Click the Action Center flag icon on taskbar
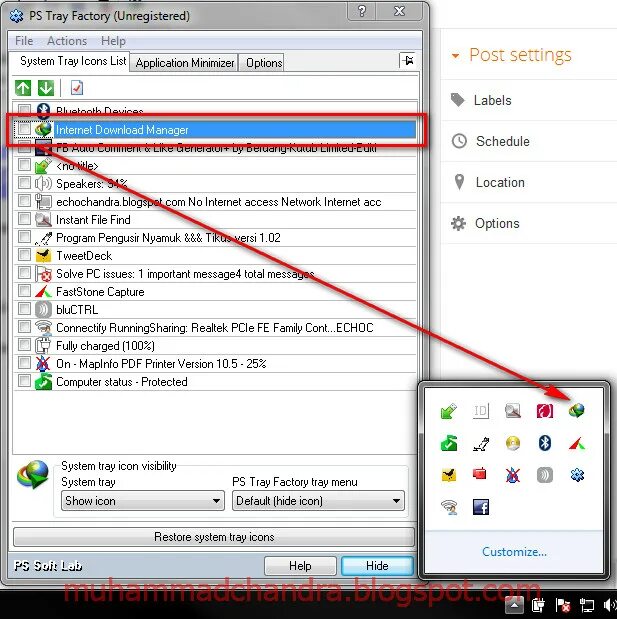 [563, 605]
